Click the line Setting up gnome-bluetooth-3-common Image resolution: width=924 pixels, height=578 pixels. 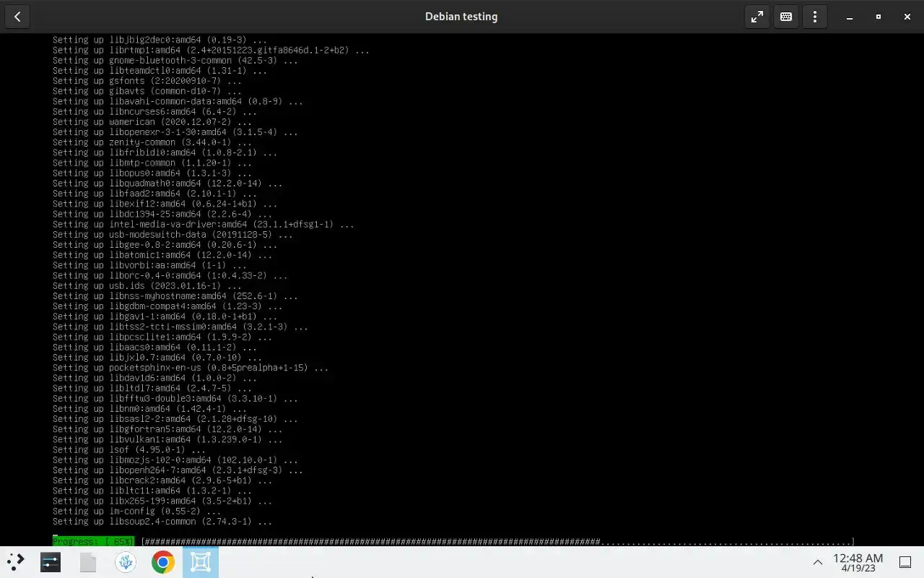pyautogui.click(x=175, y=61)
